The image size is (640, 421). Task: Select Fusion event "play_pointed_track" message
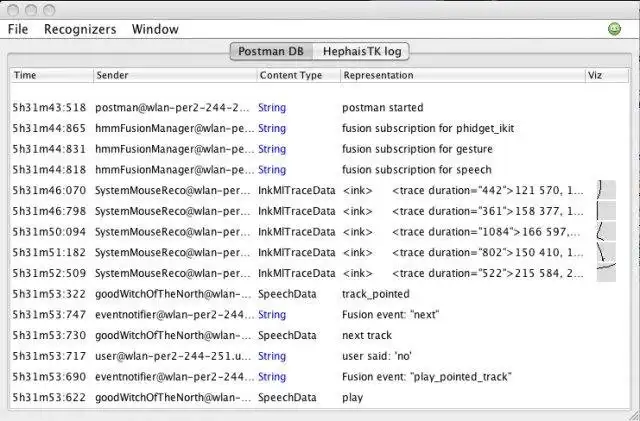320,376
